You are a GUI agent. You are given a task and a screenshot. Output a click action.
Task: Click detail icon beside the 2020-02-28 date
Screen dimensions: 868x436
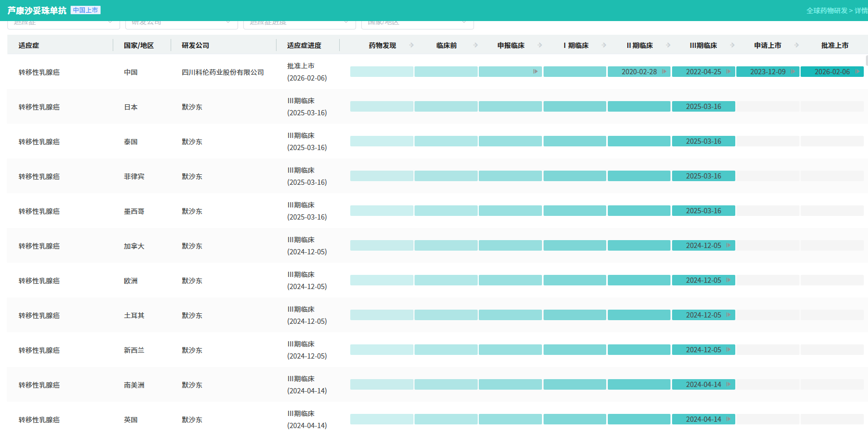pos(664,72)
